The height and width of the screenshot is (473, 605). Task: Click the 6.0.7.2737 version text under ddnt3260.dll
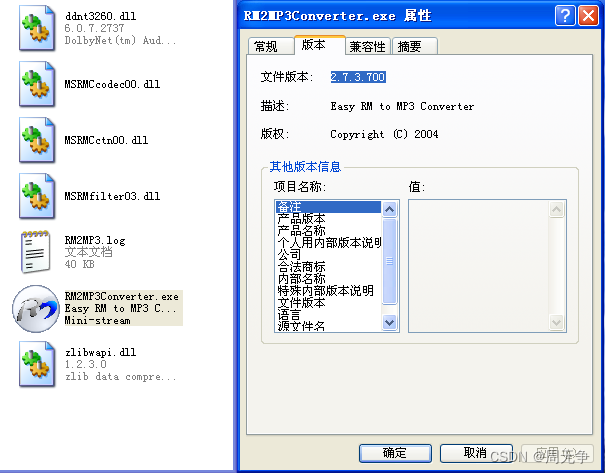94,28
